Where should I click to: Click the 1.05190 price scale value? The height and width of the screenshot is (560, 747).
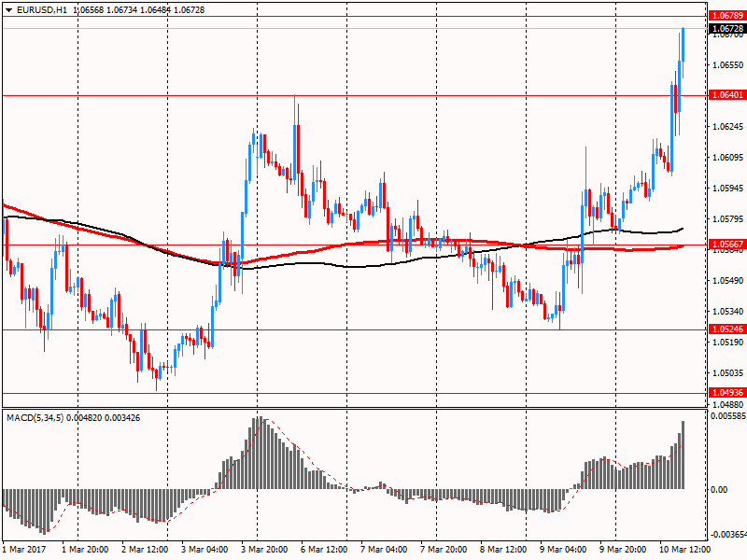[x=728, y=343]
